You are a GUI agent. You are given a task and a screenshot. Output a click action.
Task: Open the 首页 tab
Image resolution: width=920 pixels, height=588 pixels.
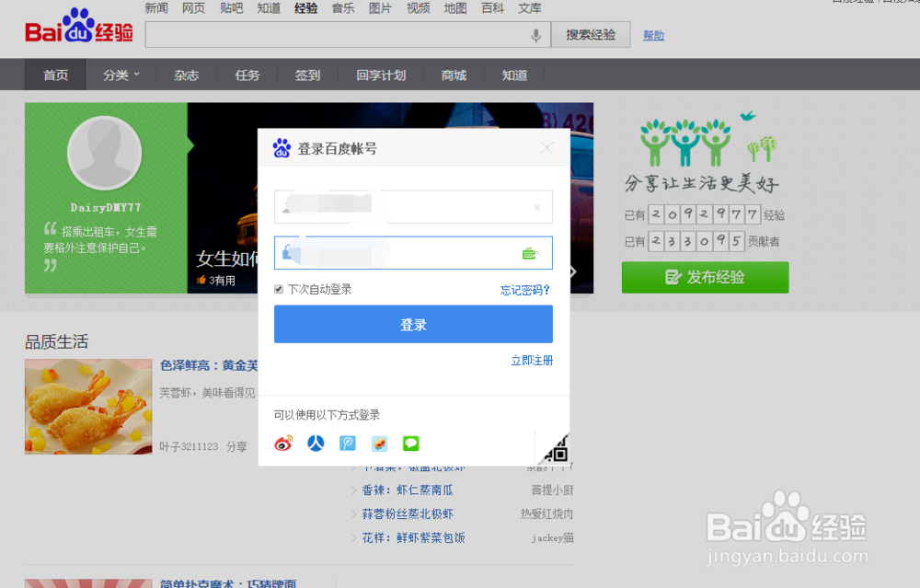(x=56, y=75)
